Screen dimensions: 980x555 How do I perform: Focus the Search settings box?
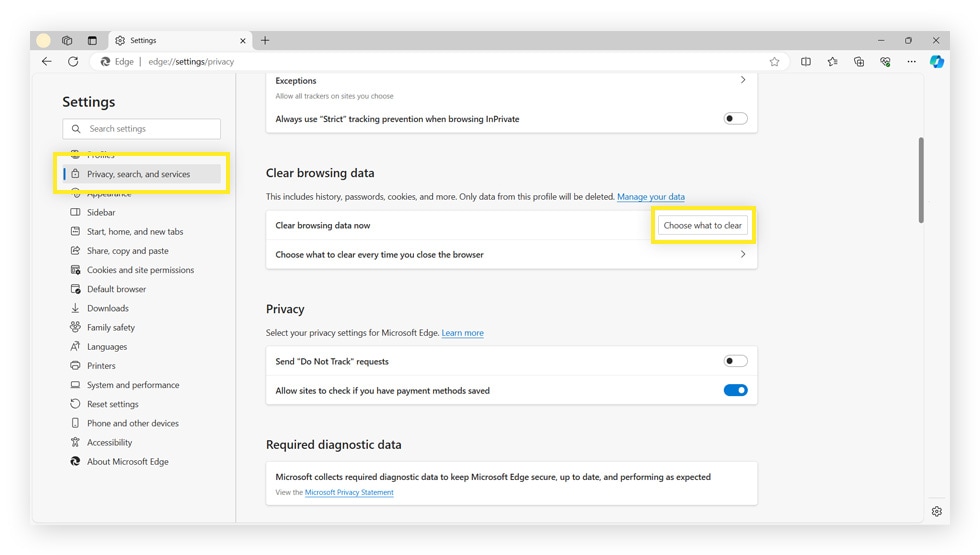pos(141,129)
